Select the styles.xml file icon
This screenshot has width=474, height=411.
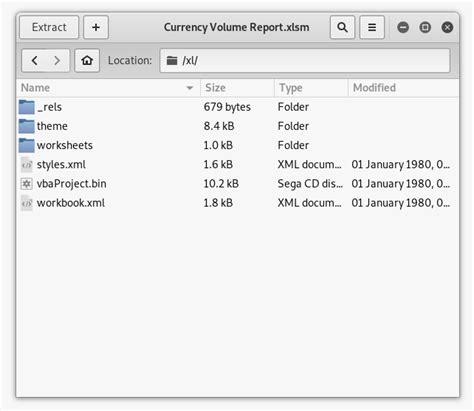[27, 165]
